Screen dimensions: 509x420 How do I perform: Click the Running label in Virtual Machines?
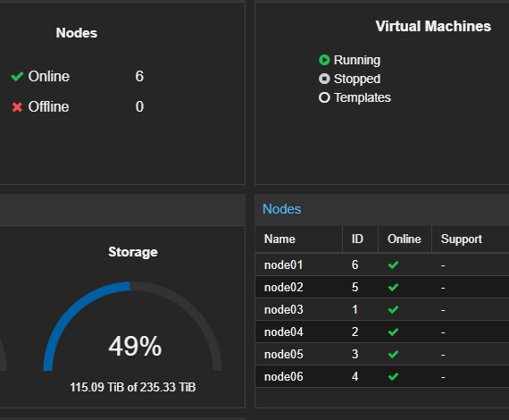click(x=357, y=60)
